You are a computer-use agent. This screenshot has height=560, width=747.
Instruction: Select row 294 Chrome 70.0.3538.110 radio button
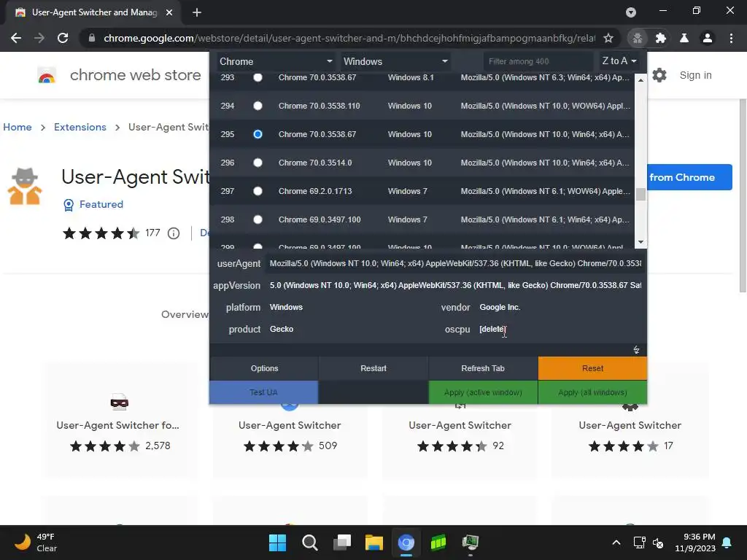click(x=258, y=106)
